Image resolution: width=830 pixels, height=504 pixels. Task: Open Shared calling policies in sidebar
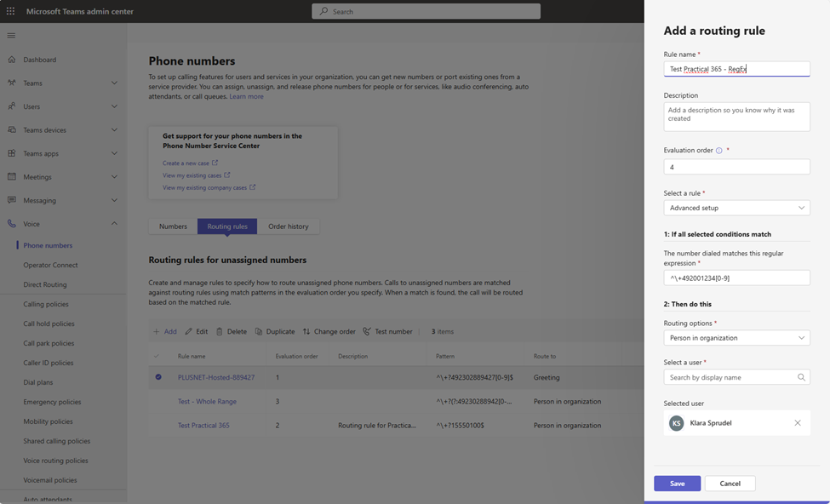click(57, 441)
